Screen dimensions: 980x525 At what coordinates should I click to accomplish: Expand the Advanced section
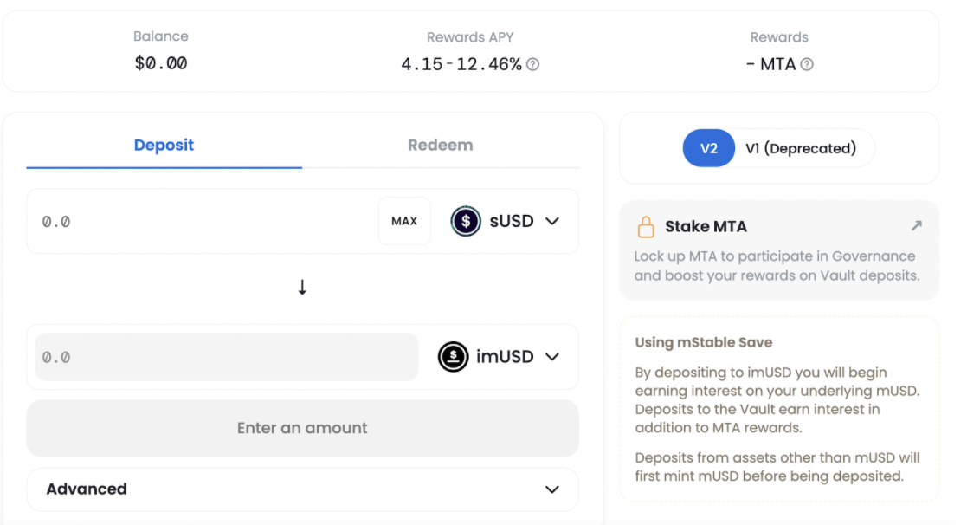coord(302,489)
